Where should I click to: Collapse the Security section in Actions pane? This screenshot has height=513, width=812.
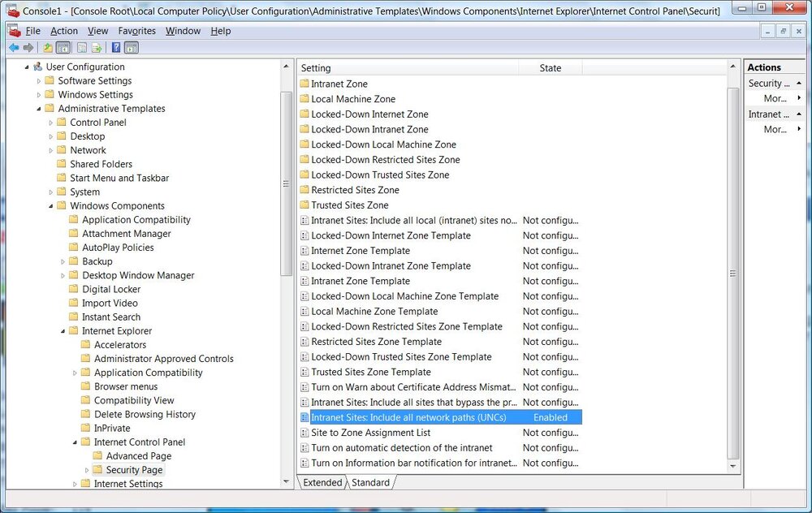point(799,83)
